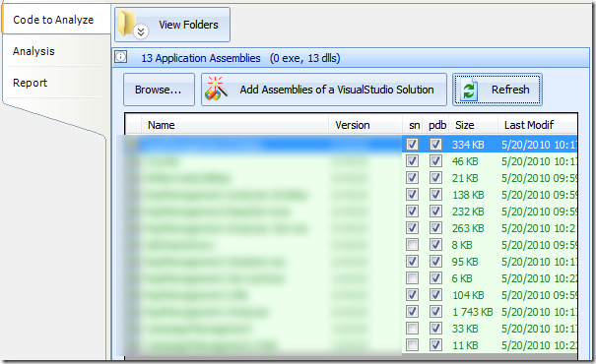The height and width of the screenshot is (364, 596).
Task: Sort by the Size column header
Action: point(473,125)
